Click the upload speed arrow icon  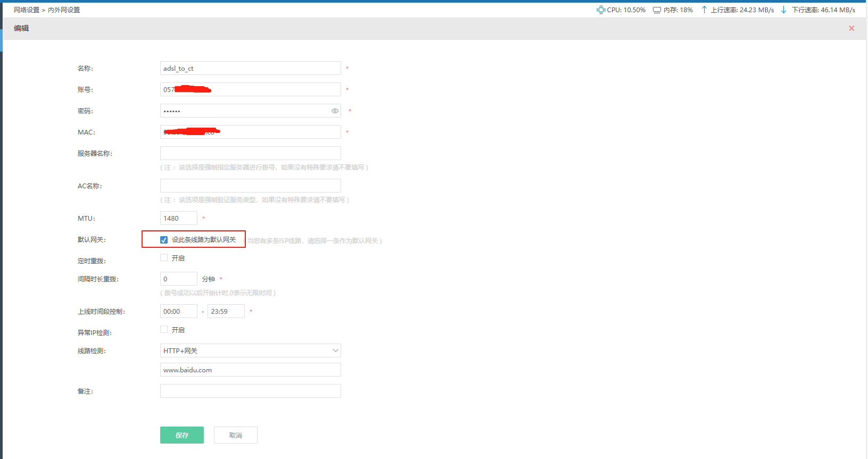coord(704,10)
